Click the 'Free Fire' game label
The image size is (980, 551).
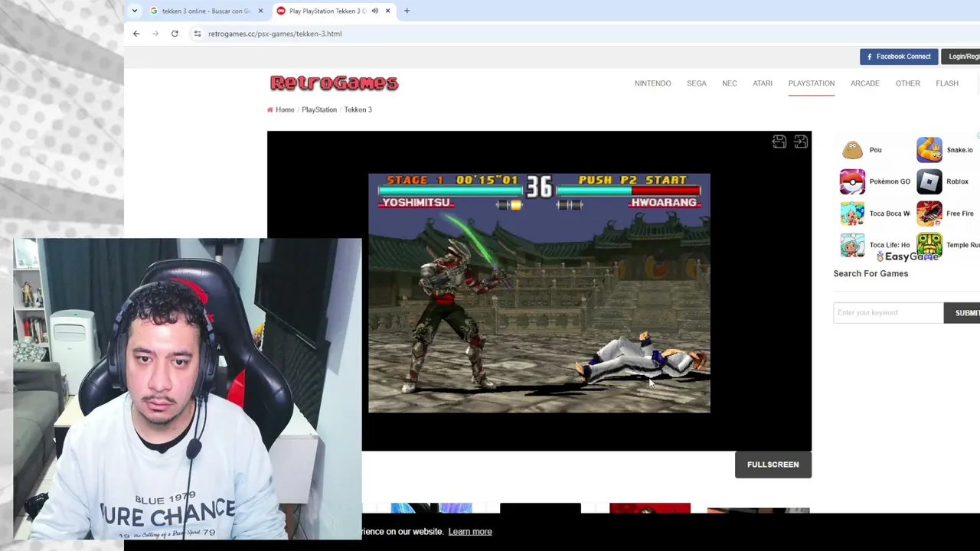point(960,214)
